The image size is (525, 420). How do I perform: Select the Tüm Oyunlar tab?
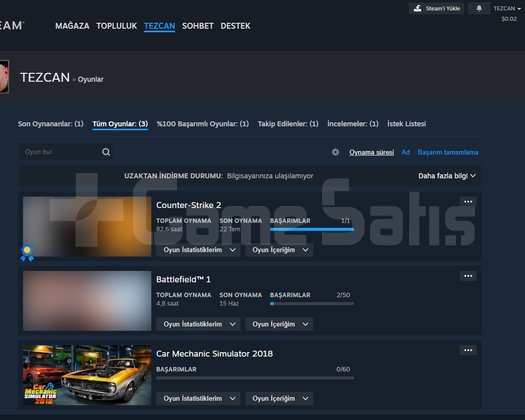click(x=120, y=124)
